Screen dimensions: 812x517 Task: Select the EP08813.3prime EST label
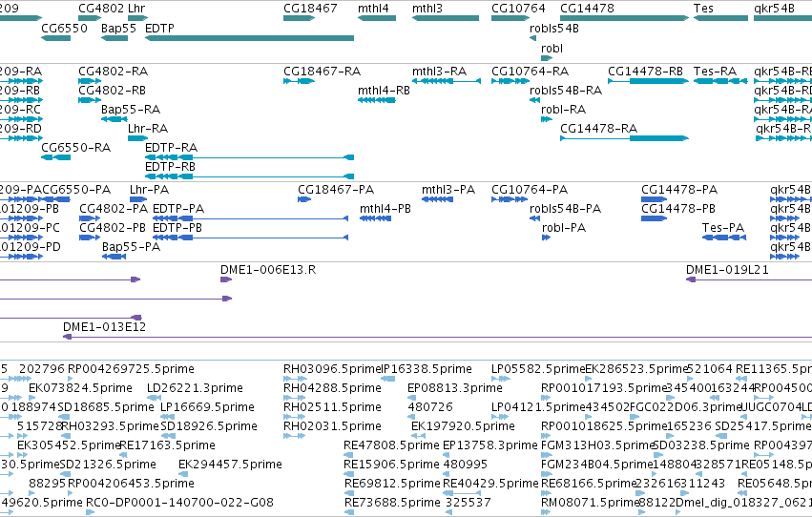455,388
